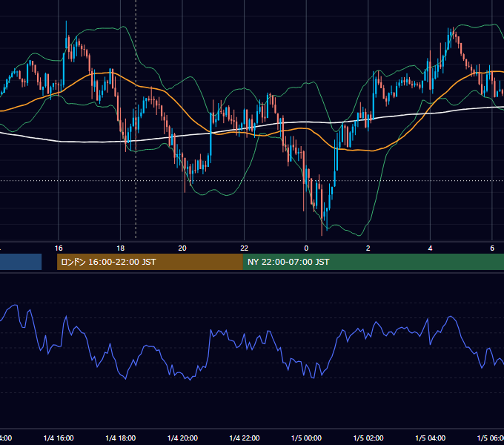The image size is (504, 445).
Task: Click the London 16:00-22:00 JST session bar
Action: click(x=150, y=262)
